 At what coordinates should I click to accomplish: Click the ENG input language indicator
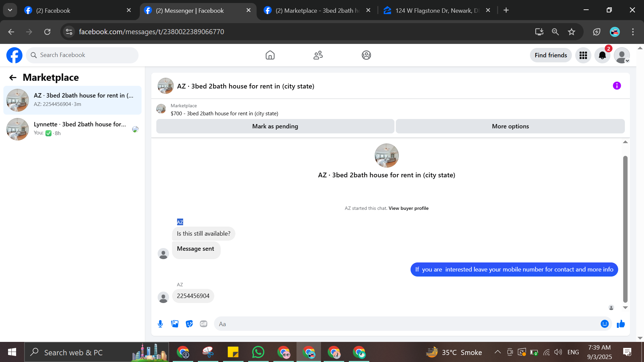(573, 352)
